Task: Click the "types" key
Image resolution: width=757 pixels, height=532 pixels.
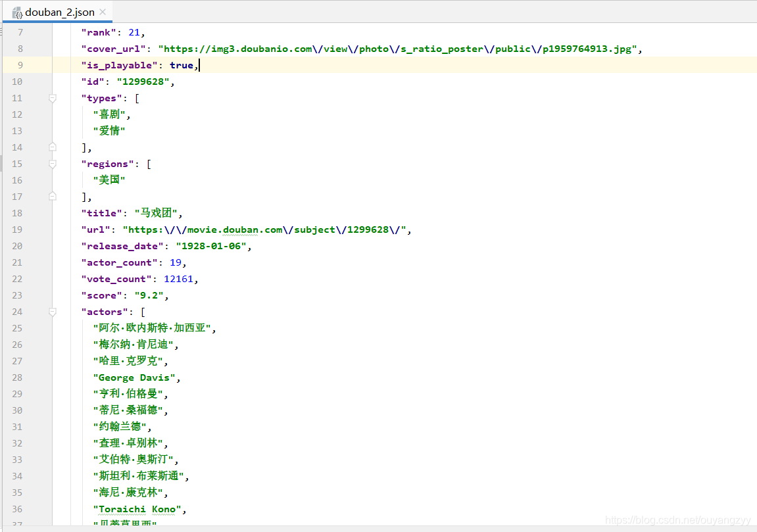Action: tap(101, 98)
